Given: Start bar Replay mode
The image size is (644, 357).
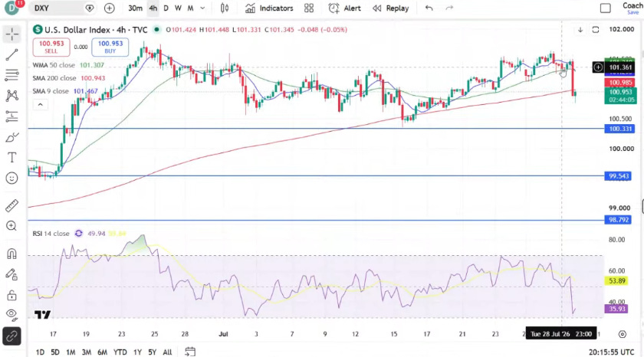Looking at the screenshot, I should click(x=390, y=8).
